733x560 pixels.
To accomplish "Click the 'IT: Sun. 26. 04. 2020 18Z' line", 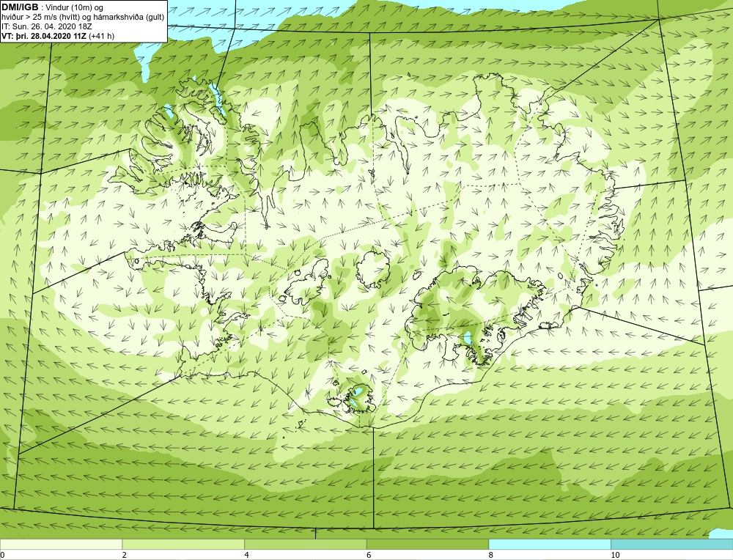I will coord(47,26).
